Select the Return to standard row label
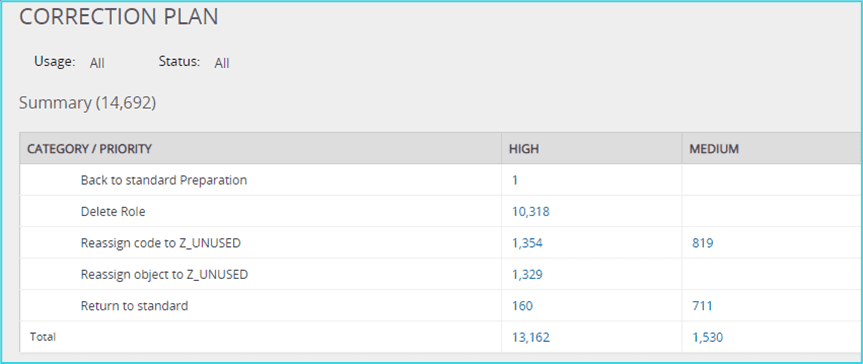This screenshot has width=863, height=364. click(x=134, y=306)
